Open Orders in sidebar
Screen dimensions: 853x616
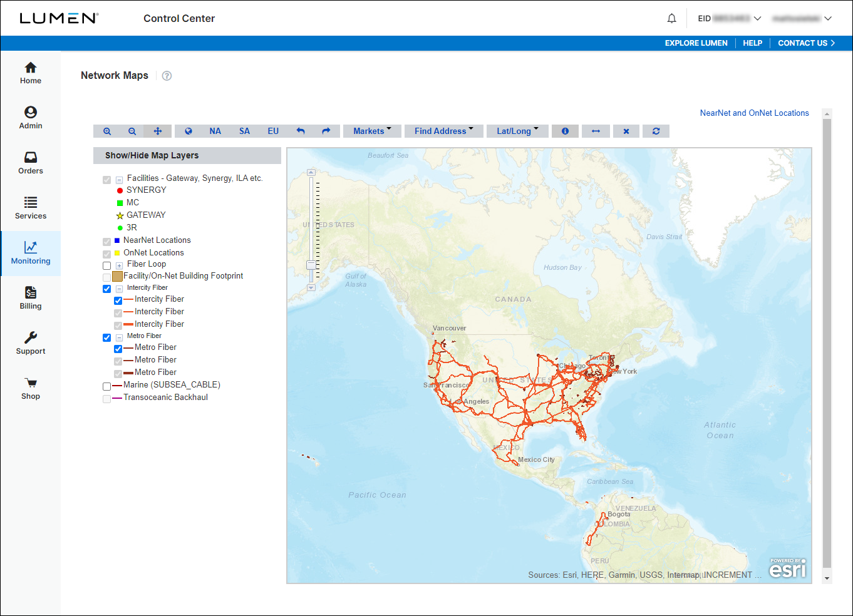point(31,163)
